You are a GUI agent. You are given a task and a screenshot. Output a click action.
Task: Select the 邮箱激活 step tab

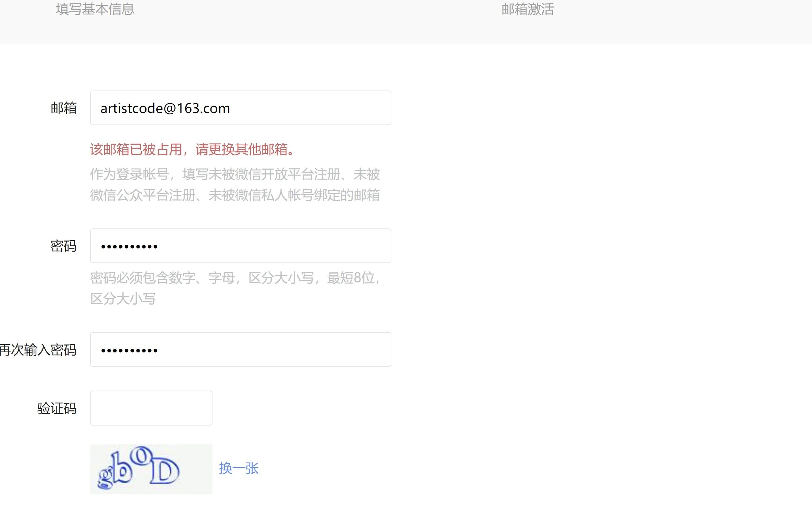click(528, 9)
